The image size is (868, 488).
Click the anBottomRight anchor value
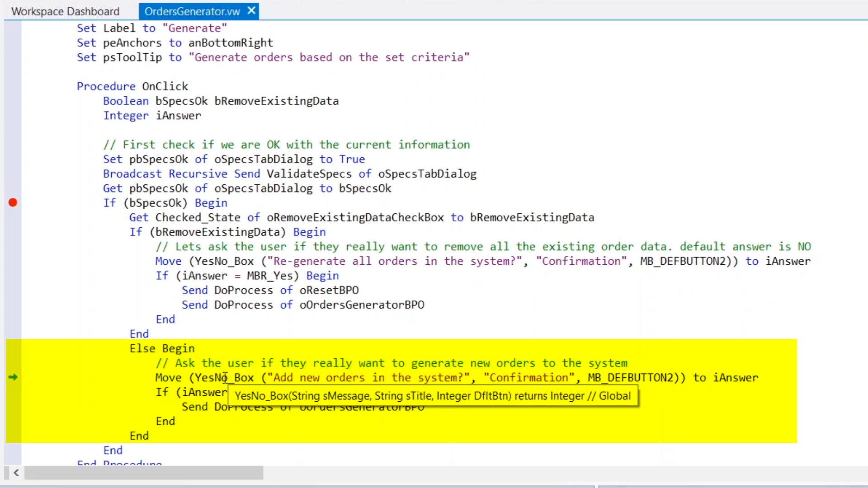(x=231, y=43)
